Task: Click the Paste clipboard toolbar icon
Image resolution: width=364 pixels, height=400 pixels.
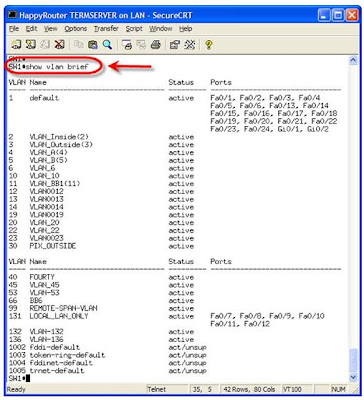Action: pyautogui.click(x=93, y=44)
